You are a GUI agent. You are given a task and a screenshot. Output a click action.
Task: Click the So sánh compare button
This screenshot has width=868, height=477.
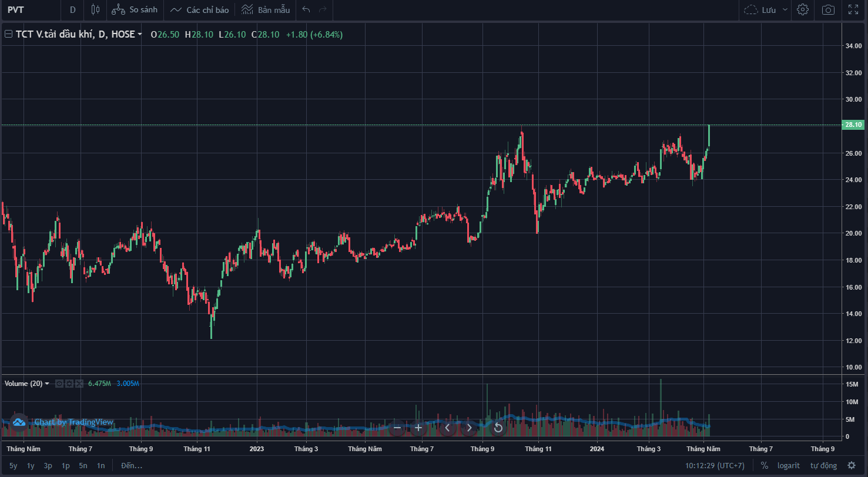135,10
